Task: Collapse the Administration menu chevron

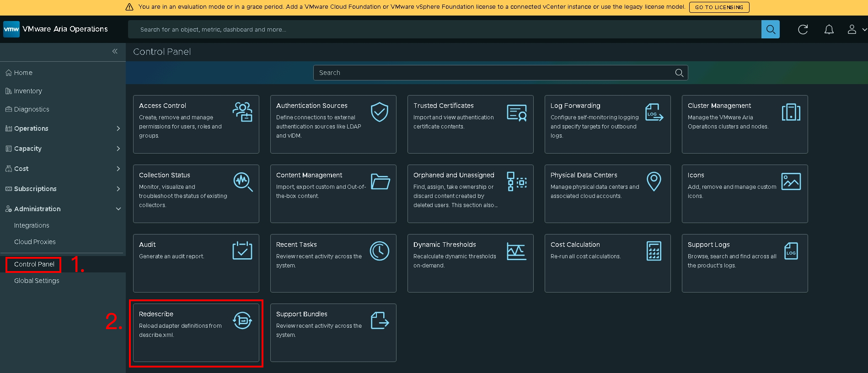Action: (118, 209)
